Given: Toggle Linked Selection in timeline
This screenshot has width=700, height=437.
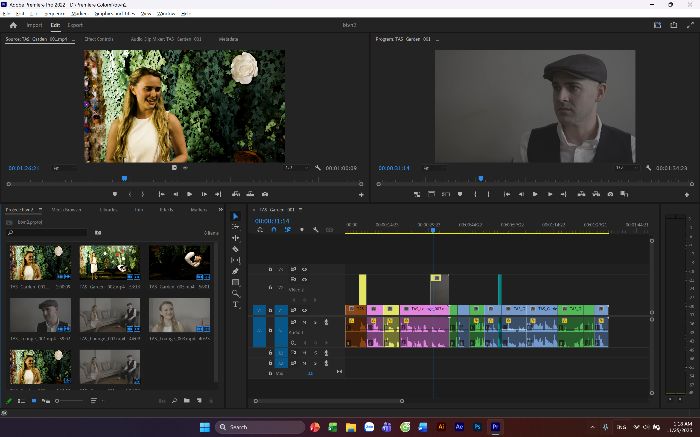Looking at the screenshot, I should (x=288, y=229).
